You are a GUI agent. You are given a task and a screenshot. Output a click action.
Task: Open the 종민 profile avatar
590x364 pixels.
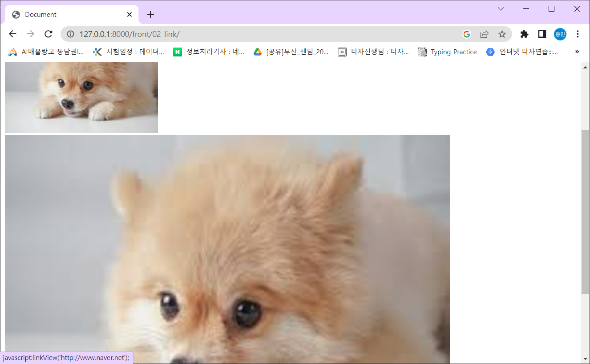[x=560, y=34]
